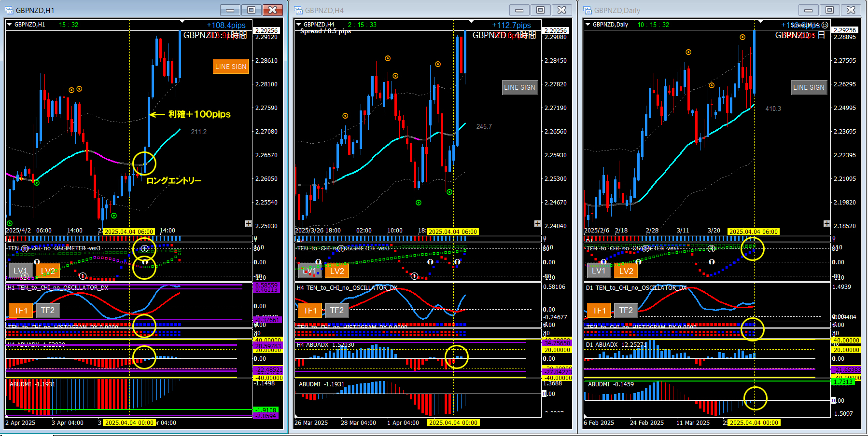Click the chart shift triangle on the Daily chart
Screen dimensions: 868x436
(760, 21)
